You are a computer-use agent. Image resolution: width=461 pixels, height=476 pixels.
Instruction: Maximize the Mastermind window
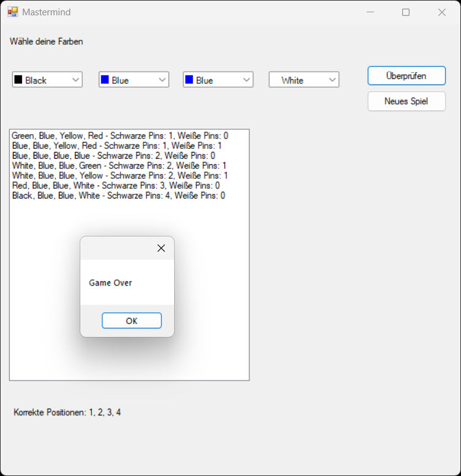tap(405, 12)
